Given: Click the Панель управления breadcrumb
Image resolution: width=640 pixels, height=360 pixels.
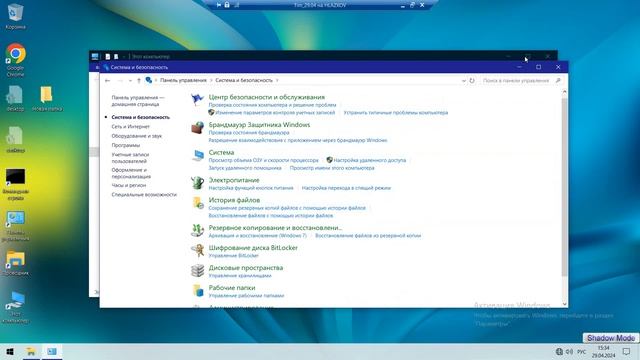Looking at the screenshot, I should pyautogui.click(x=183, y=80).
